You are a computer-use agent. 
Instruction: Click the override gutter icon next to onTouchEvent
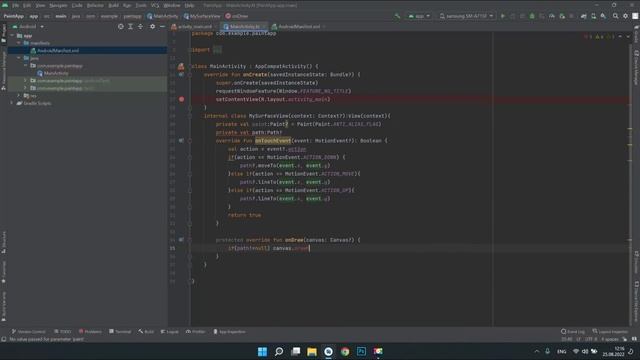pos(181,140)
